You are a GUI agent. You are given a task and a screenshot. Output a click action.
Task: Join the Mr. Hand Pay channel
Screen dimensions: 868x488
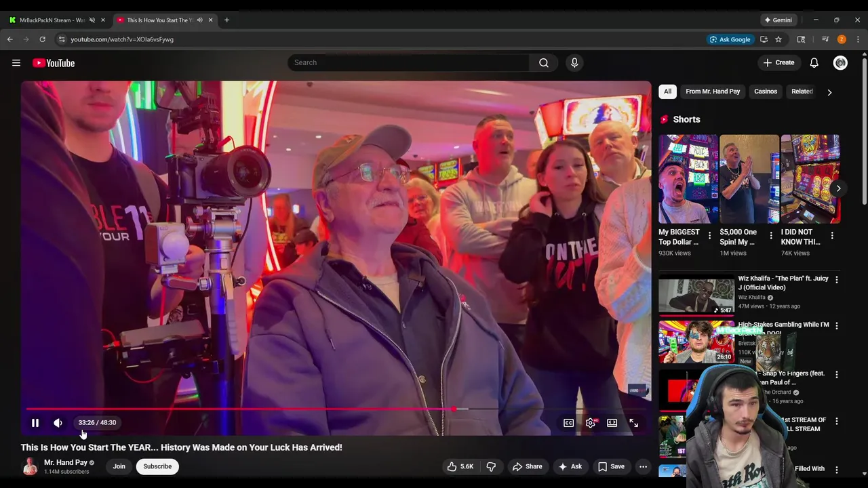point(119,466)
